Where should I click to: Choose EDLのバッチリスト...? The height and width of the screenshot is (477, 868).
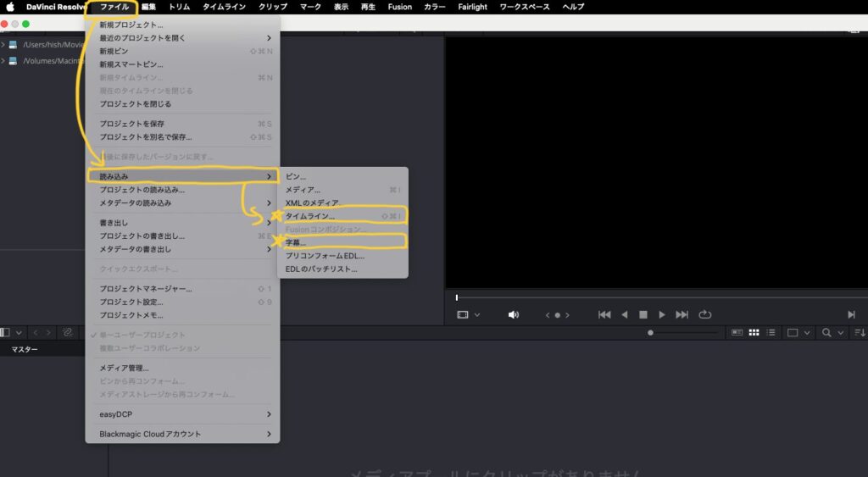(342, 269)
